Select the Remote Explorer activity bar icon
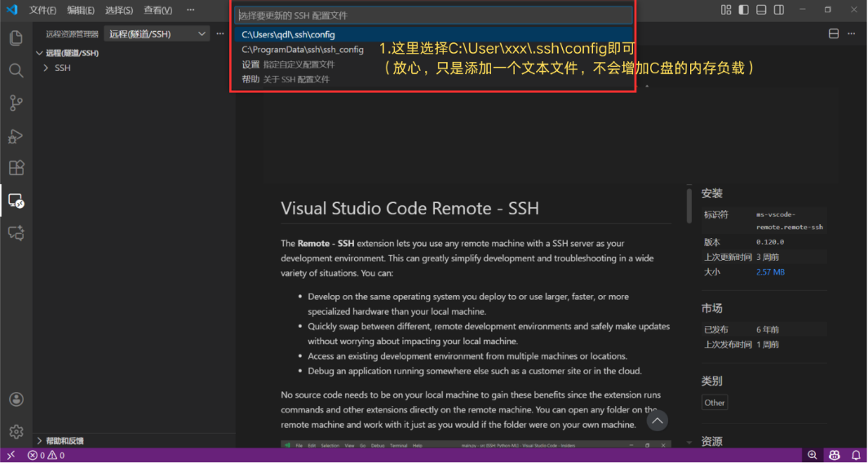 (16, 201)
